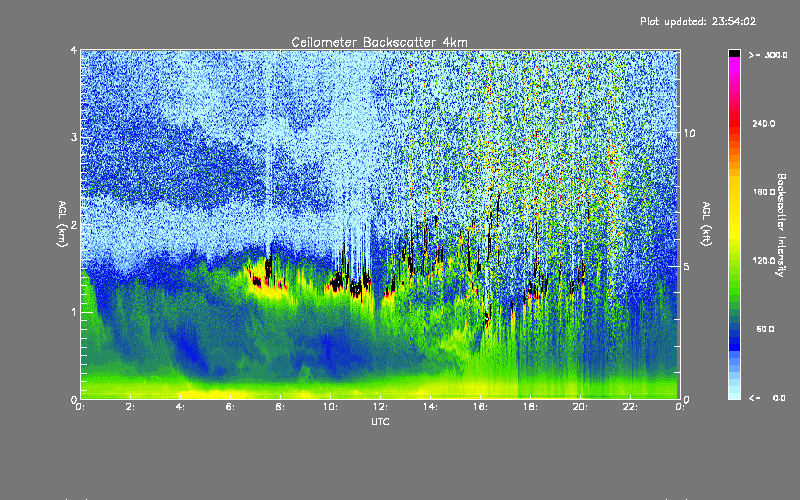Viewport: 800px width, 500px height.
Task: Click the '240.0' colorbar value
Action: coord(764,123)
